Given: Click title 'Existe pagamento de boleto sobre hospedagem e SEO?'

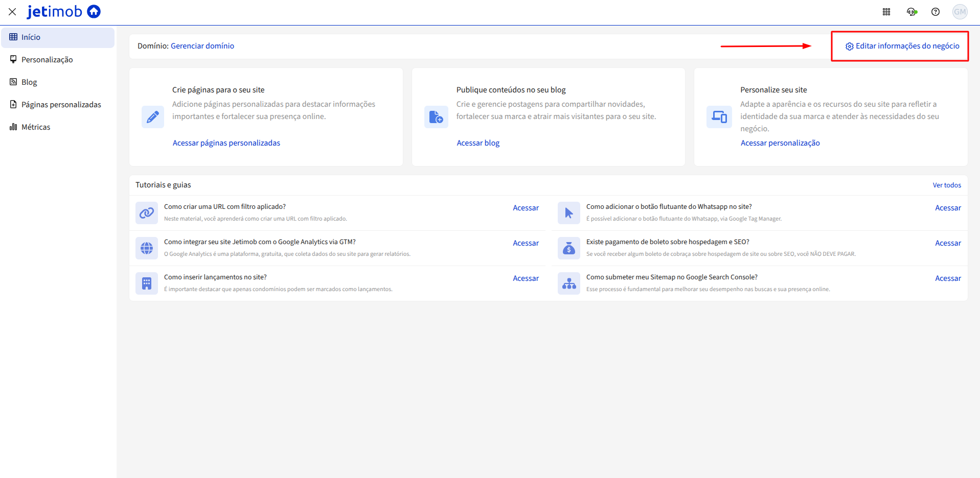Looking at the screenshot, I should (x=668, y=242).
